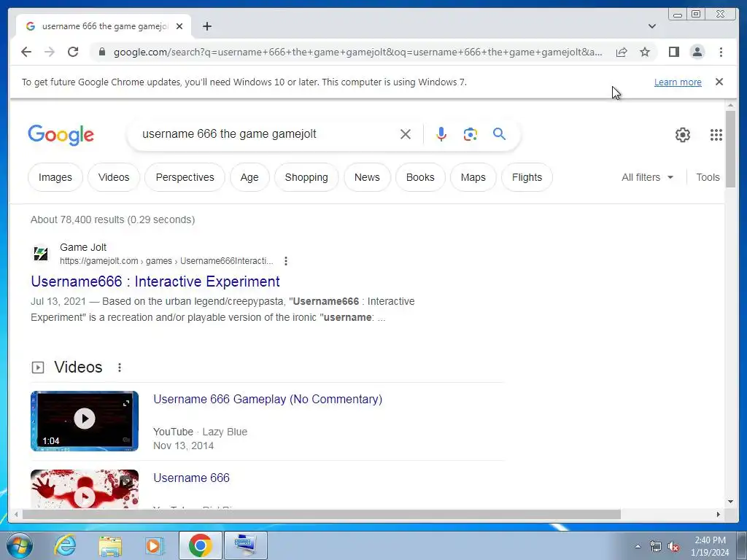Open Google quick settings gear

pyautogui.click(x=683, y=135)
